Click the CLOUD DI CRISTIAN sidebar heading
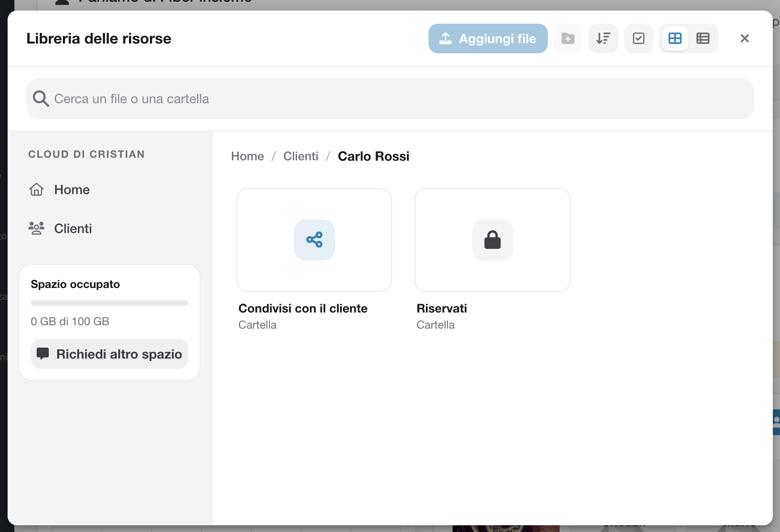The image size is (780, 532). click(86, 154)
